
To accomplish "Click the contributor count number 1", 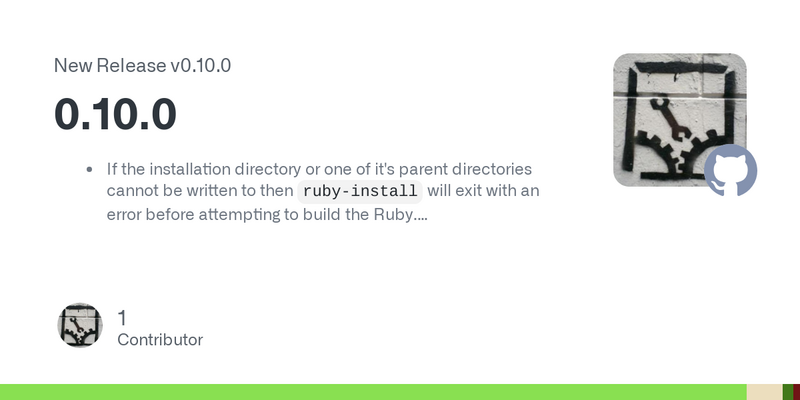I will (122, 318).
